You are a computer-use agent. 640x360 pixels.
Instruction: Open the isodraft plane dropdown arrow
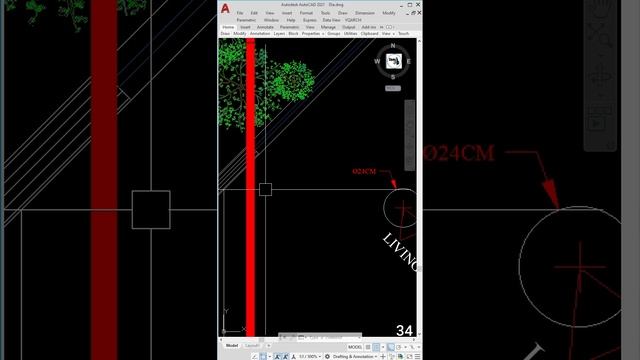pyautogui.click(x=418, y=347)
